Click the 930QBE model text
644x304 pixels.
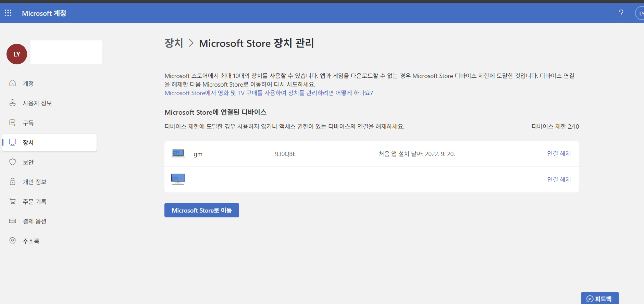tap(285, 154)
